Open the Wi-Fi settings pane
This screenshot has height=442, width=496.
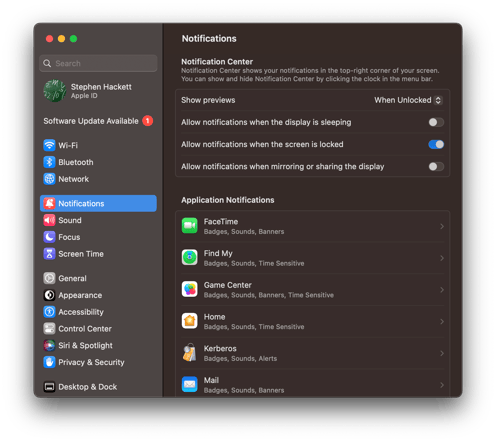click(98, 145)
